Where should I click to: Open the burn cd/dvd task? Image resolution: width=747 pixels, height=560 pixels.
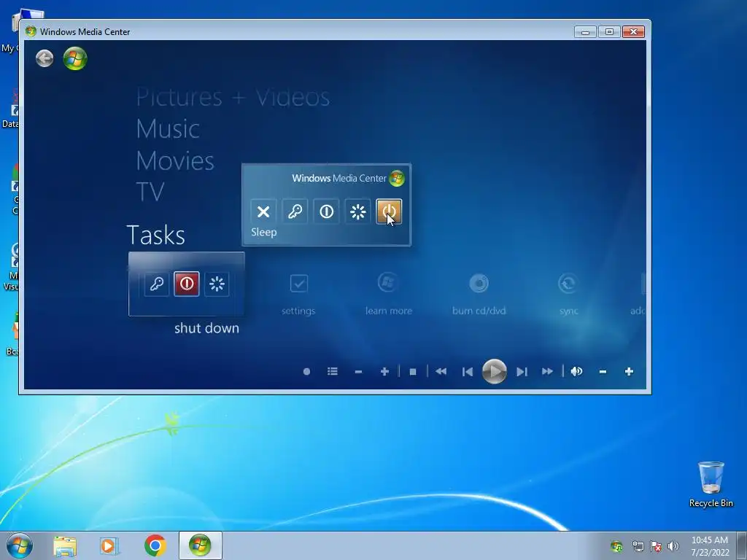(479, 294)
